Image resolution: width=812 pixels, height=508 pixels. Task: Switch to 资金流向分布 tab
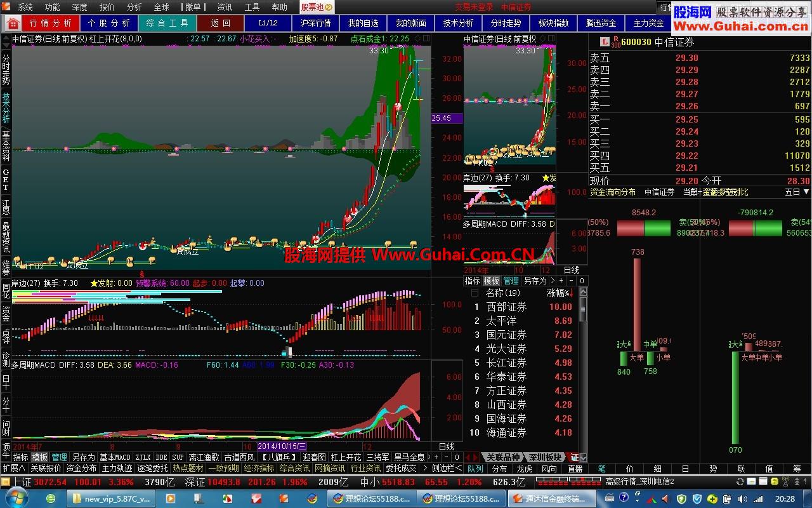(613, 192)
